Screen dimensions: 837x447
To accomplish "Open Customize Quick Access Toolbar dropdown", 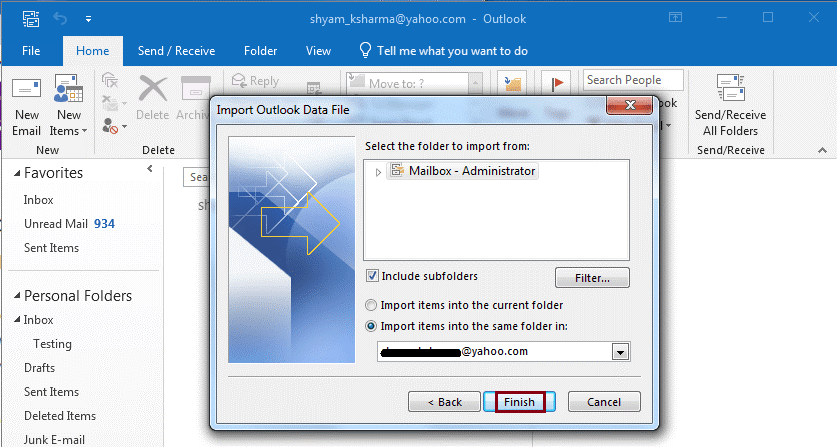I will tap(88, 19).
